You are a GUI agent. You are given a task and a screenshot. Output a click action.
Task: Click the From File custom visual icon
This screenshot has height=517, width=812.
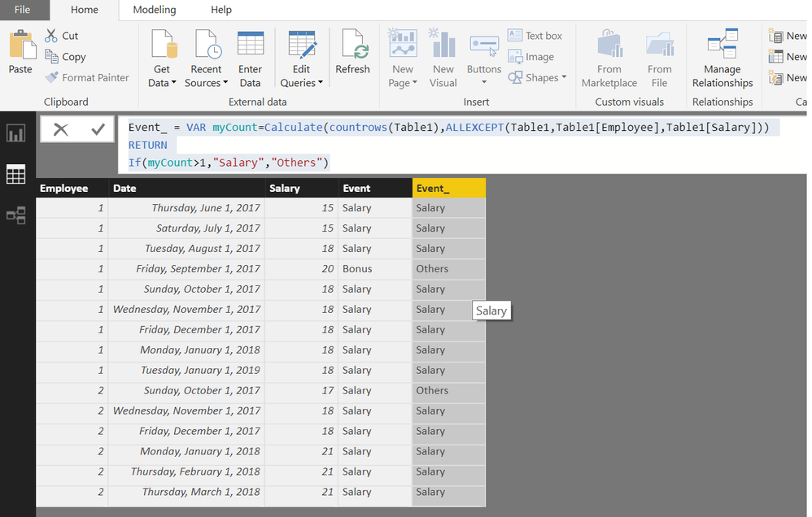pyautogui.click(x=661, y=44)
